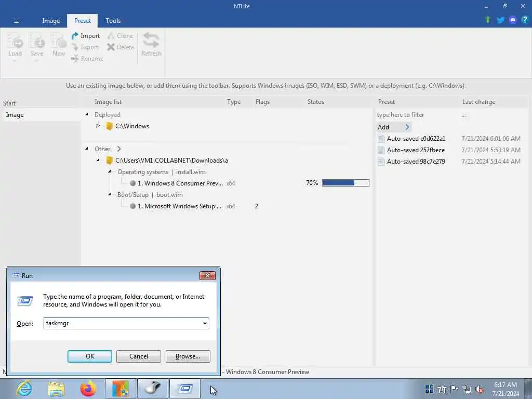Viewport: 532px width, 399px height.
Task: Click the Flags column header
Action: pos(262,102)
